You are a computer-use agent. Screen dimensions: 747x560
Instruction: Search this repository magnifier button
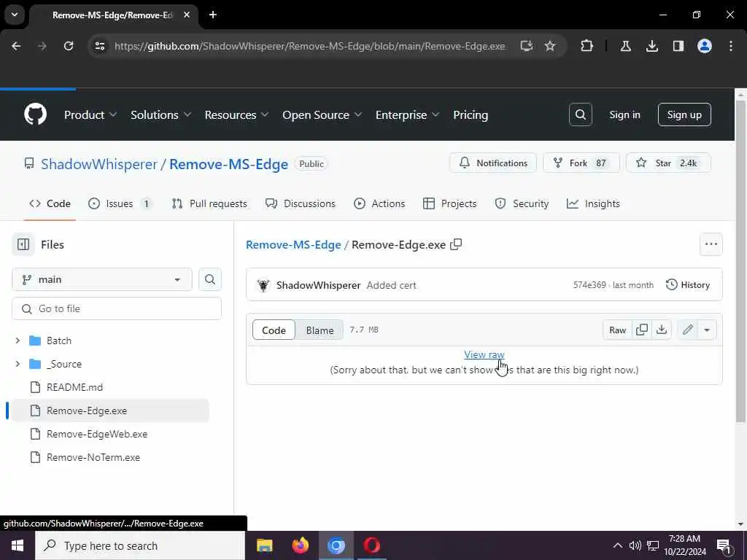point(209,279)
